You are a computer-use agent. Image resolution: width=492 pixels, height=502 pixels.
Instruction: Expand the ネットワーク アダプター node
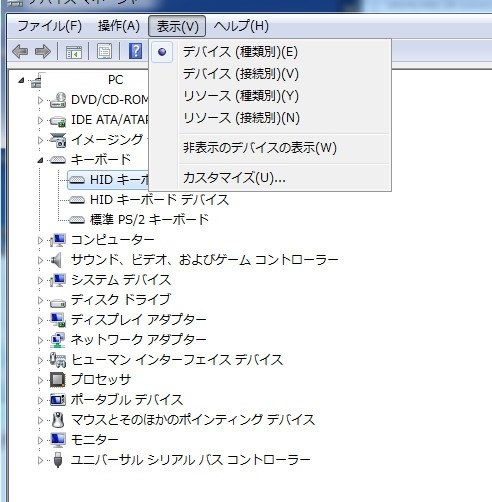pos(40,340)
